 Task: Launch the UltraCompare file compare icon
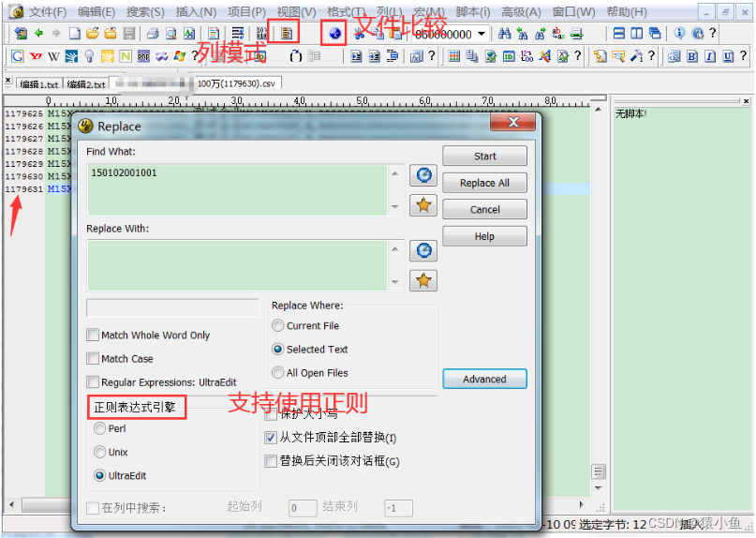click(334, 34)
